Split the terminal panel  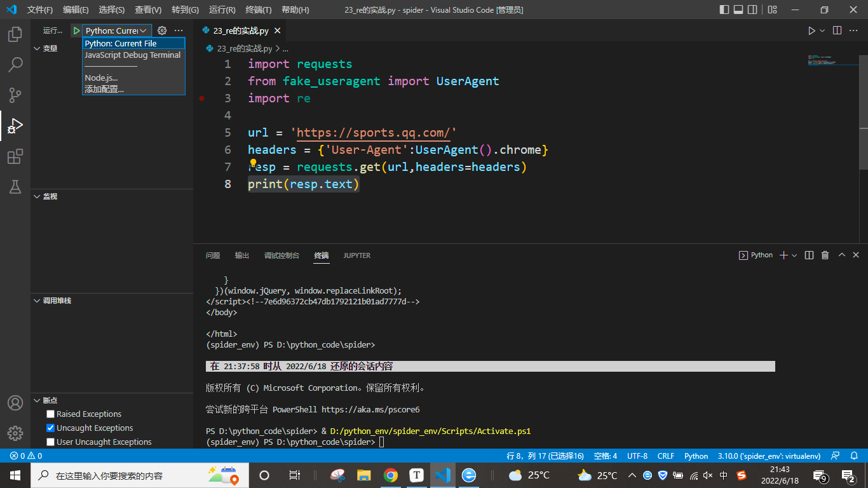click(809, 255)
